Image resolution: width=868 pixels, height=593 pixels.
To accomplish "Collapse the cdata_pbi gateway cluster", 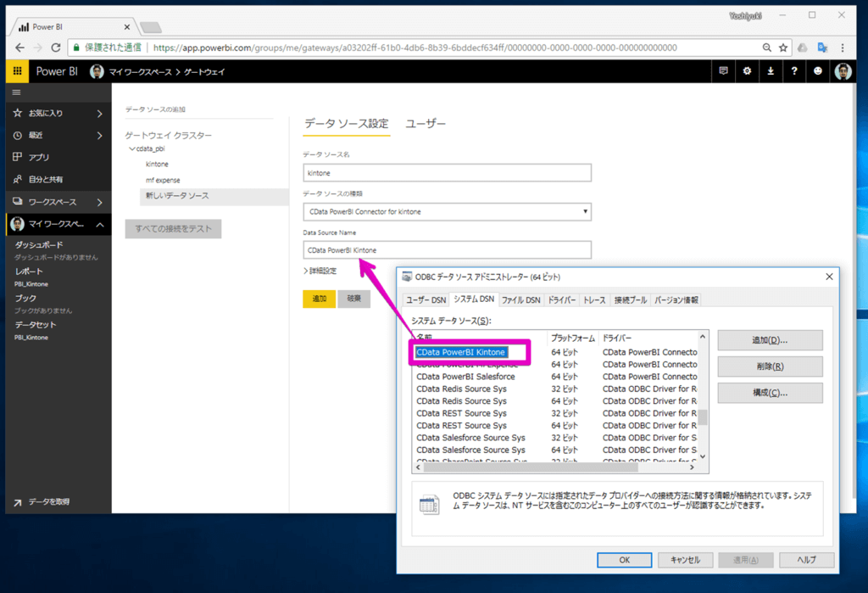I will click(x=131, y=148).
